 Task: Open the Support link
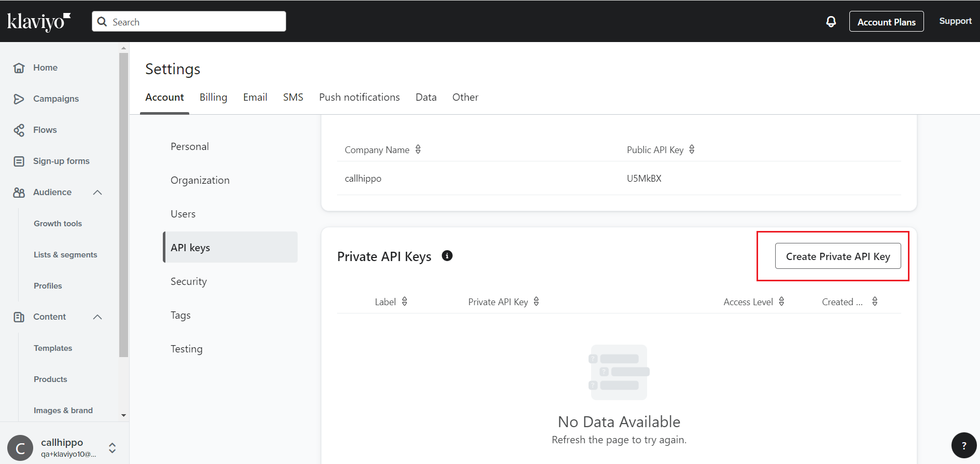[955, 21]
